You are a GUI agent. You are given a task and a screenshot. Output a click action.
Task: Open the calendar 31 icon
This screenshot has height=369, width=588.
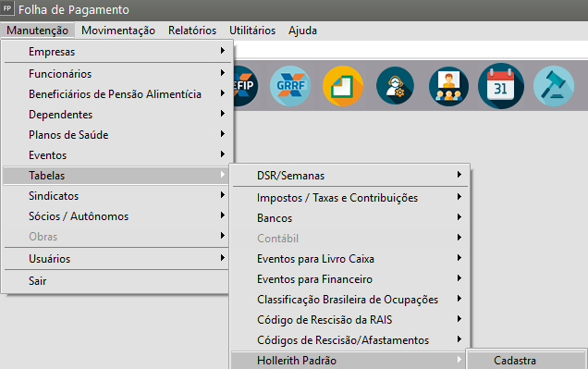[x=500, y=86]
